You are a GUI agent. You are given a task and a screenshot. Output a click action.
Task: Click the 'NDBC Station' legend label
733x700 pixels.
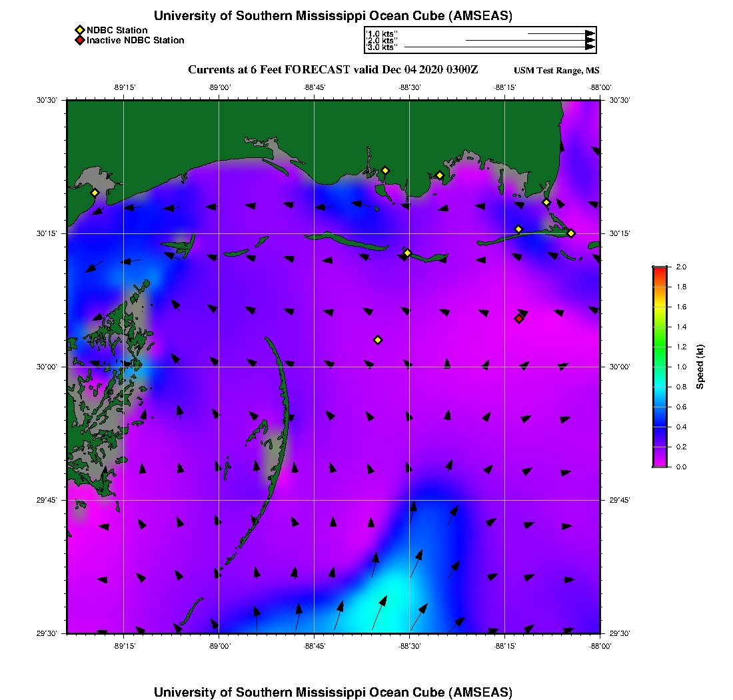click(117, 31)
